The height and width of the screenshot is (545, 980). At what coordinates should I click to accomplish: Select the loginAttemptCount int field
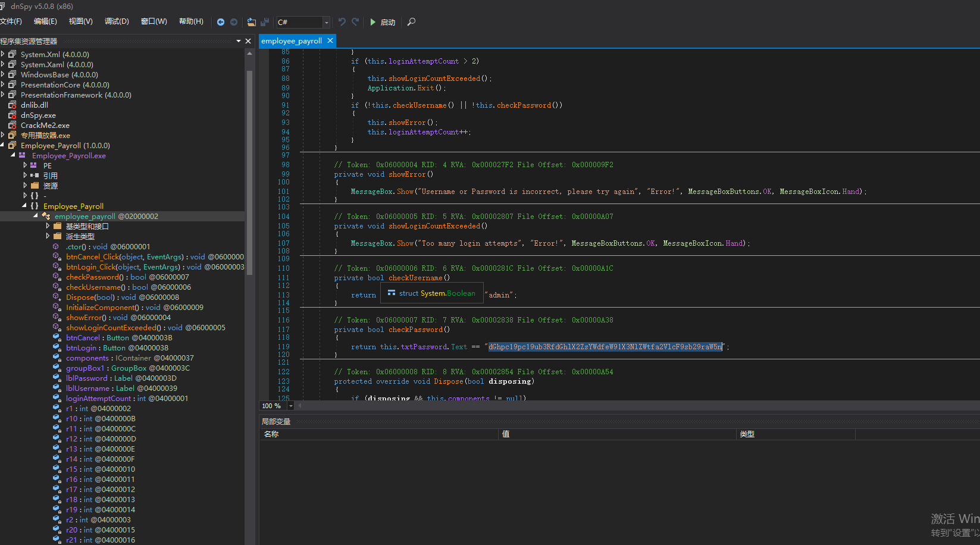click(x=127, y=398)
